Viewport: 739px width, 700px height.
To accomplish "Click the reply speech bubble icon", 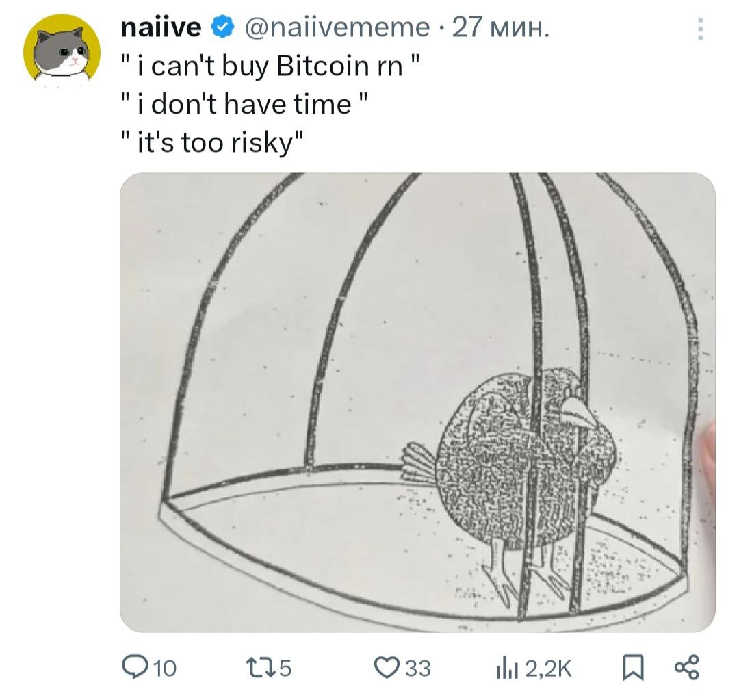I will coord(130,666).
